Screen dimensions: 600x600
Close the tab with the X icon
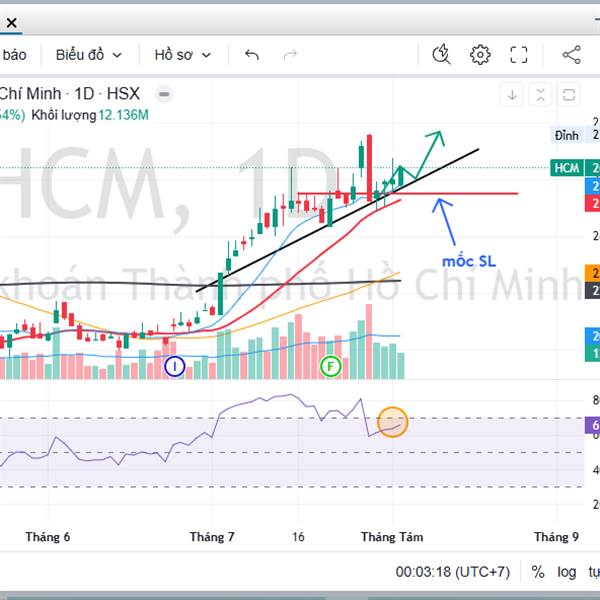pyautogui.click(x=11, y=23)
